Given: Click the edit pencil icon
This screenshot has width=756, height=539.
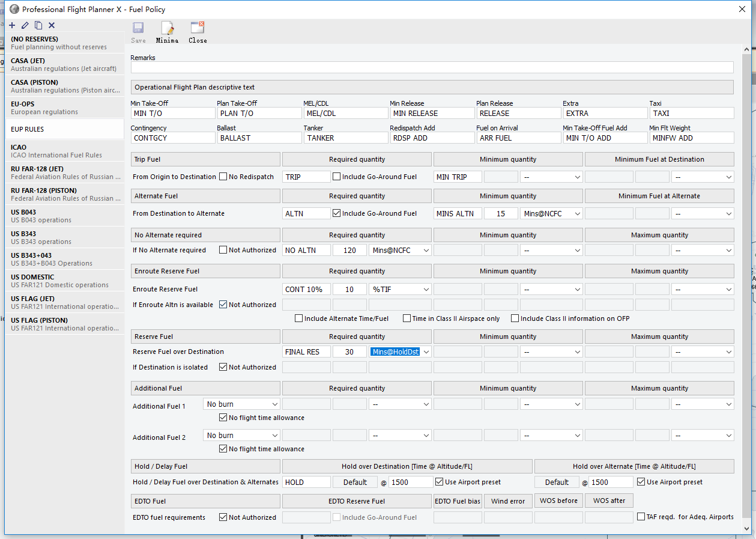Looking at the screenshot, I should (25, 25).
